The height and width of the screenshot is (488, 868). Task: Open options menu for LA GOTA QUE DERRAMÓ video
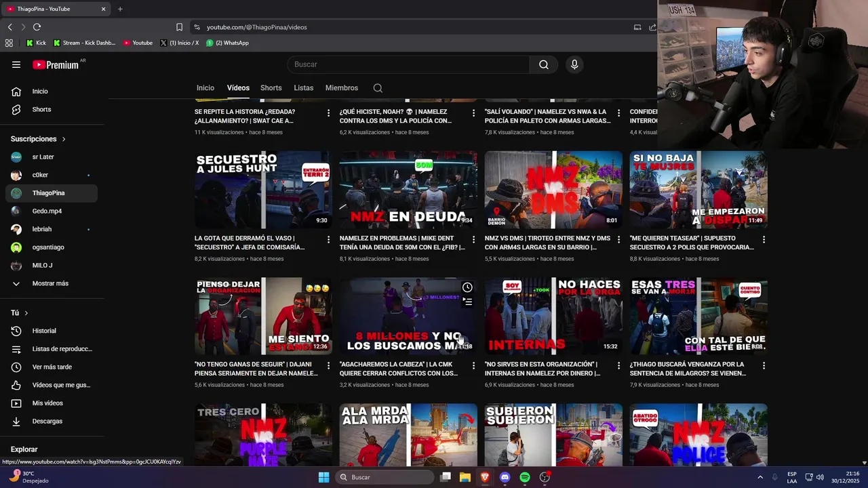tap(328, 239)
